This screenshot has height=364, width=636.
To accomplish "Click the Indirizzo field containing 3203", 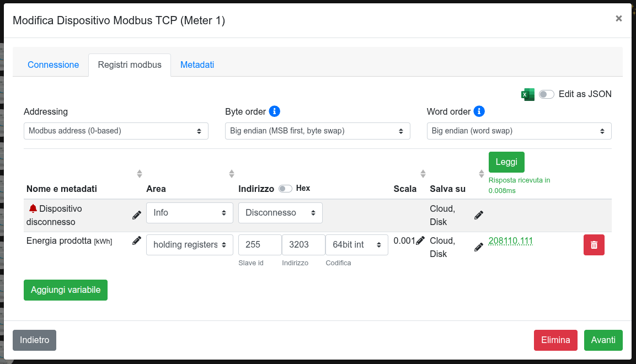I will [303, 245].
